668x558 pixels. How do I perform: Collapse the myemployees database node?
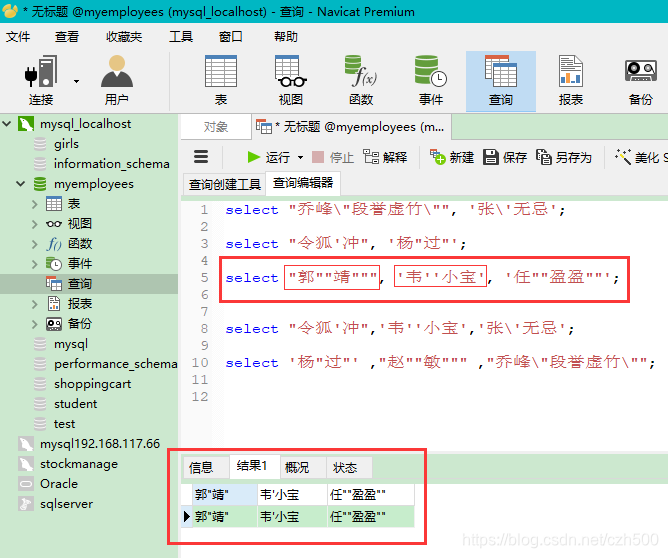(x=20, y=184)
